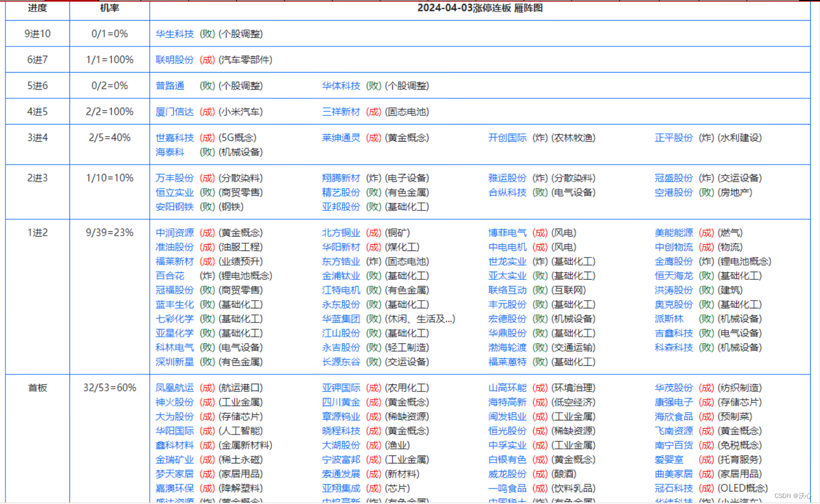Click the 华蓝集团 stock link
820x504 pixels.
pyautogui.click(x=341, y=319)
